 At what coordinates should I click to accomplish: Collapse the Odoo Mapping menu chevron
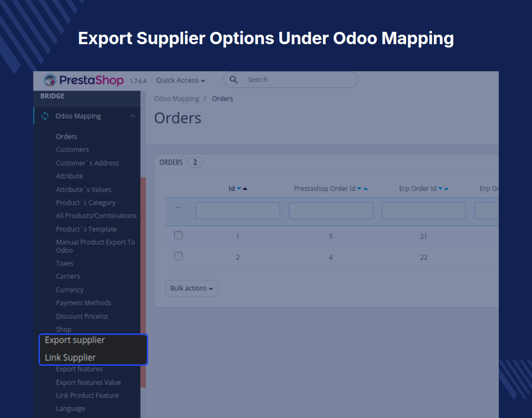[133, 116]
